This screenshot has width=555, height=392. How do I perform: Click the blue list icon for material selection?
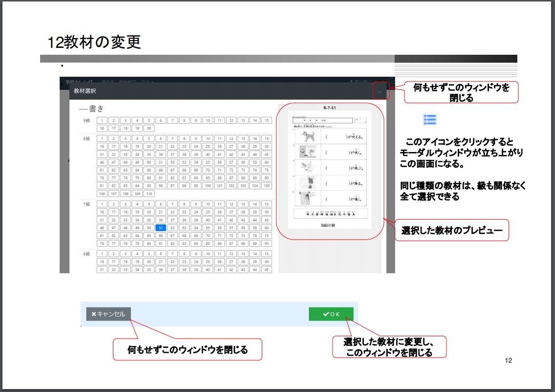click(x=430, y=120)
